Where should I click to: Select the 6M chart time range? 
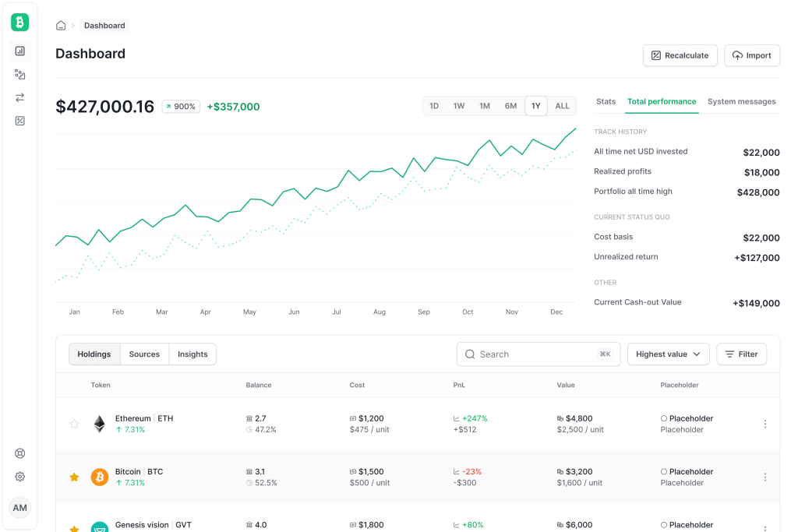pos(510,106)
